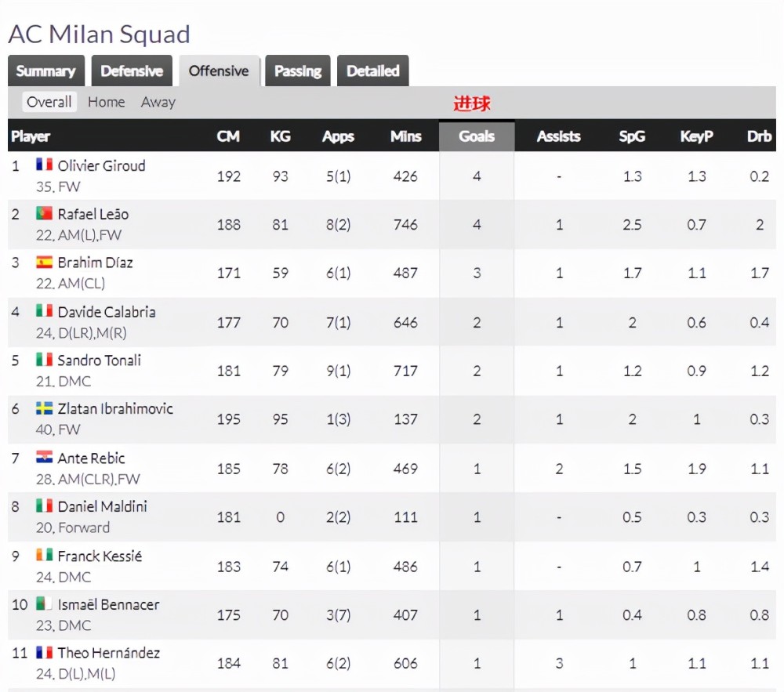
Task: Open Sandro Tonali player link
Action: 99,360
